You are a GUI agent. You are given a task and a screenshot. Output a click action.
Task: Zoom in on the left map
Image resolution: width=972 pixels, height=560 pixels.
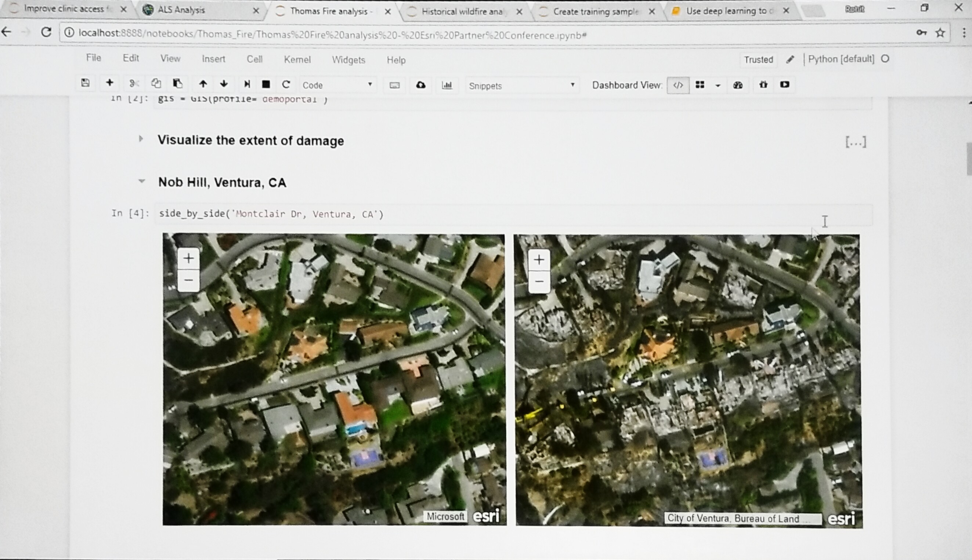[x=188, y=258]
